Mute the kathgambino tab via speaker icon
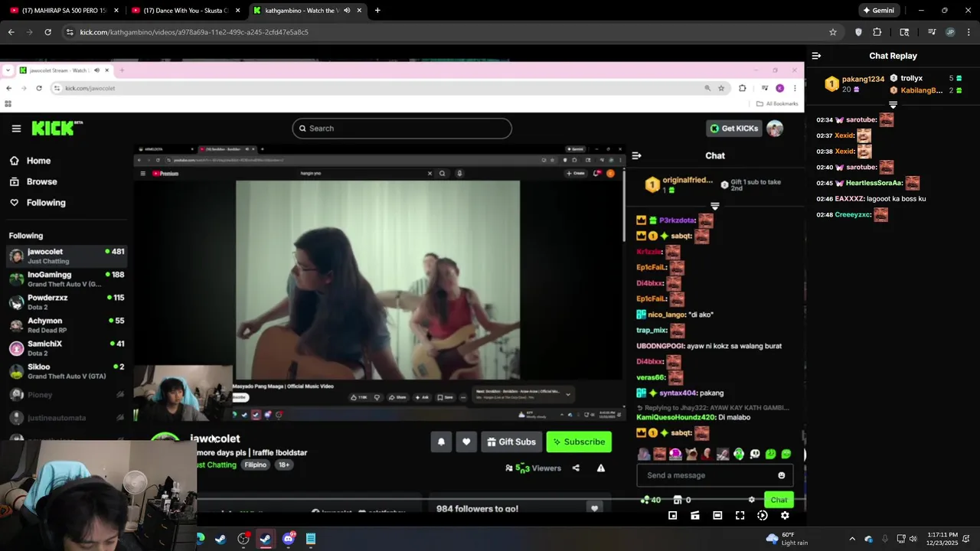 pos(347,11)
